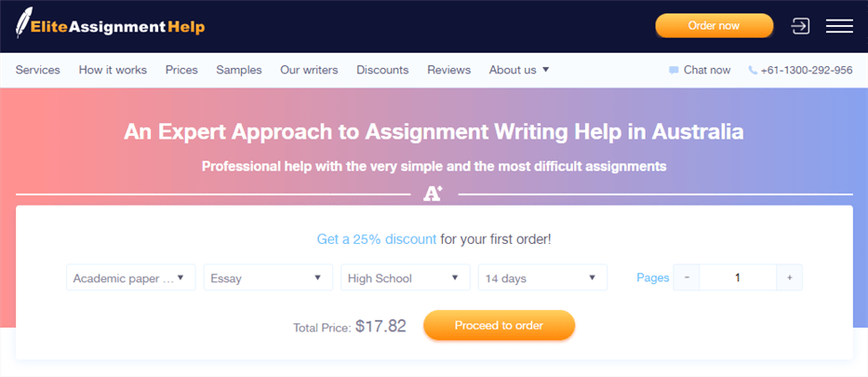Expand the High School level dropdown
The image size is (868, 377).
tap(406, 277)
